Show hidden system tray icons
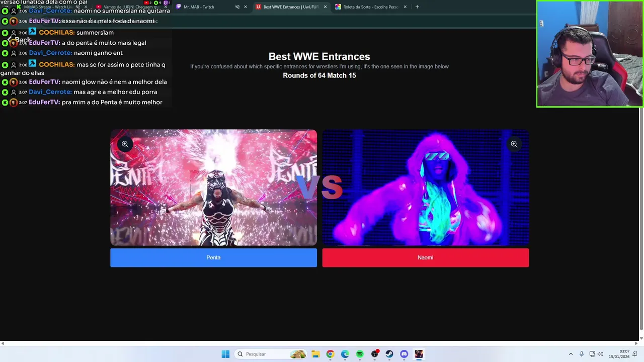 (x=571, y=354)
